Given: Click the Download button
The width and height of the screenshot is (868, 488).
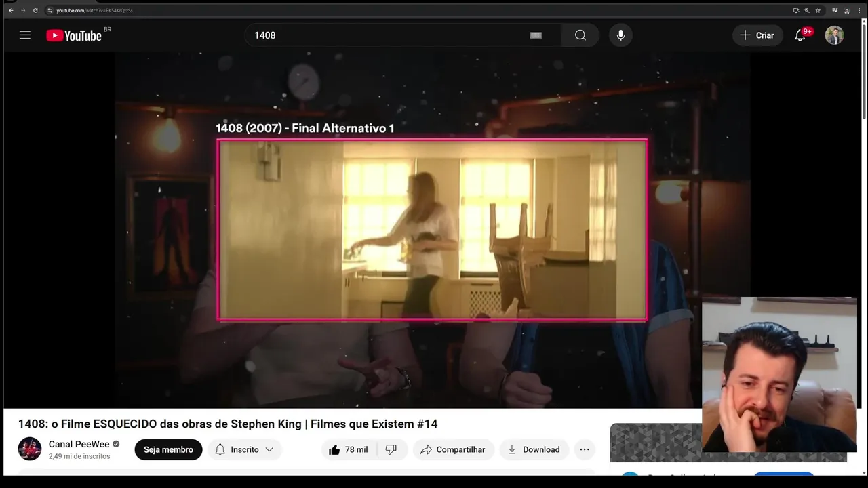Looking at the screenshot, I should tap(534, 449).
